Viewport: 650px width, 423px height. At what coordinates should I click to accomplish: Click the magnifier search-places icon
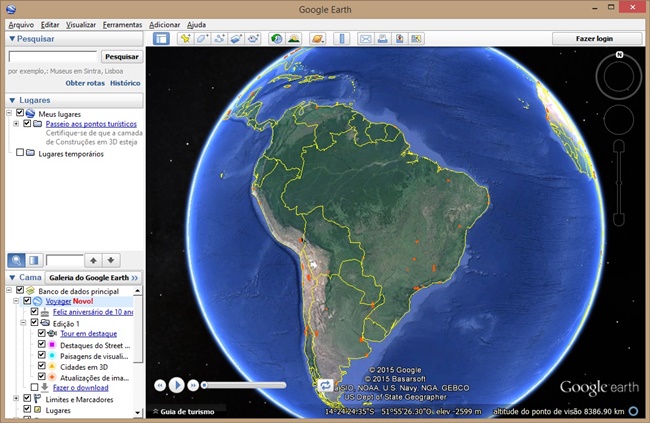17,260
